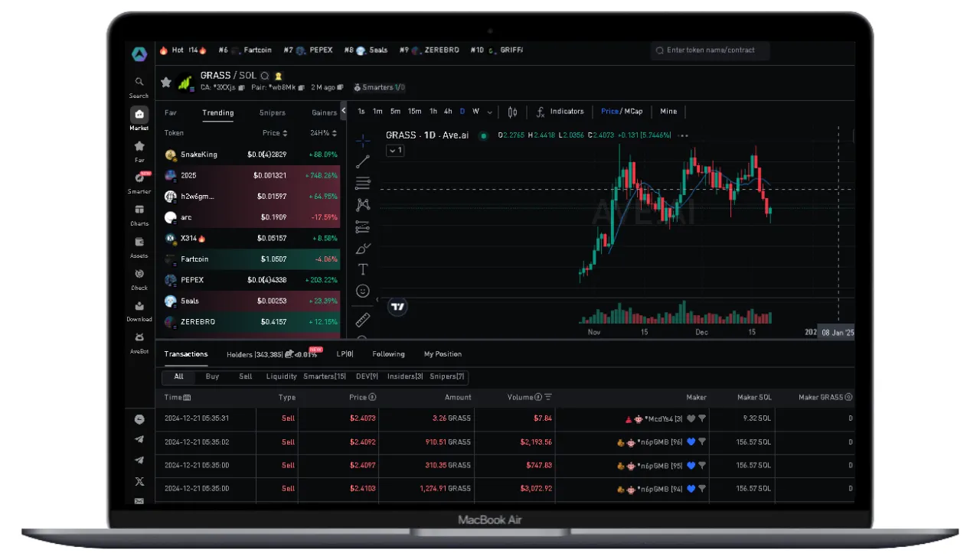This screenshot has width=980, height=560.
Task: Click the token name/contract search field
Action: (710, 50)
